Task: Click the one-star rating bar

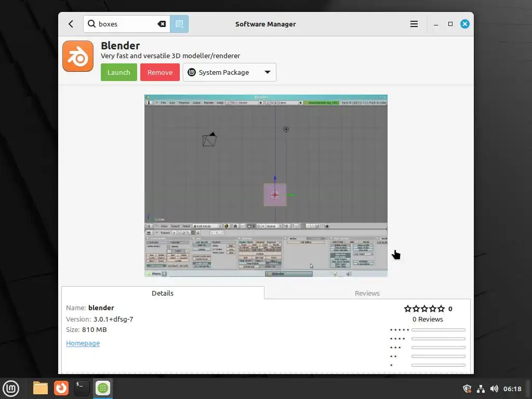Action: coord(438,365)
